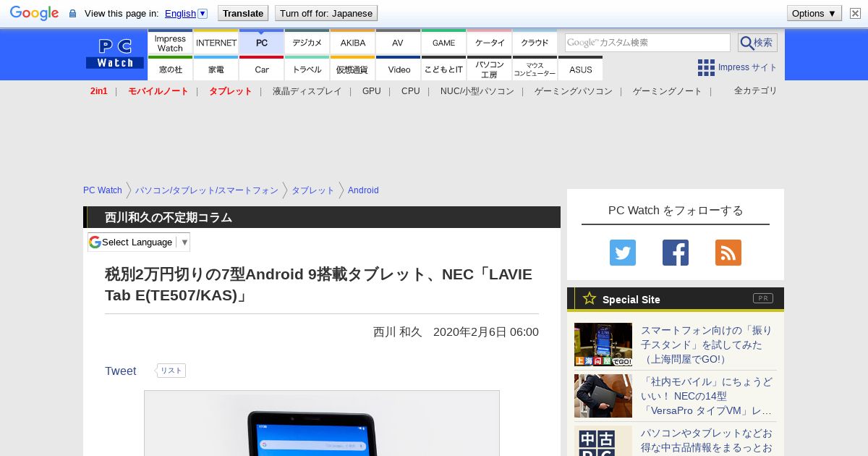Click the PR badge

[763, 298]
